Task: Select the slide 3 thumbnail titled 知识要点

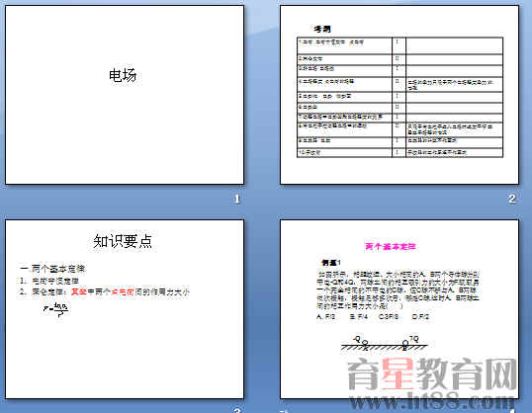Action: (125, 309)
